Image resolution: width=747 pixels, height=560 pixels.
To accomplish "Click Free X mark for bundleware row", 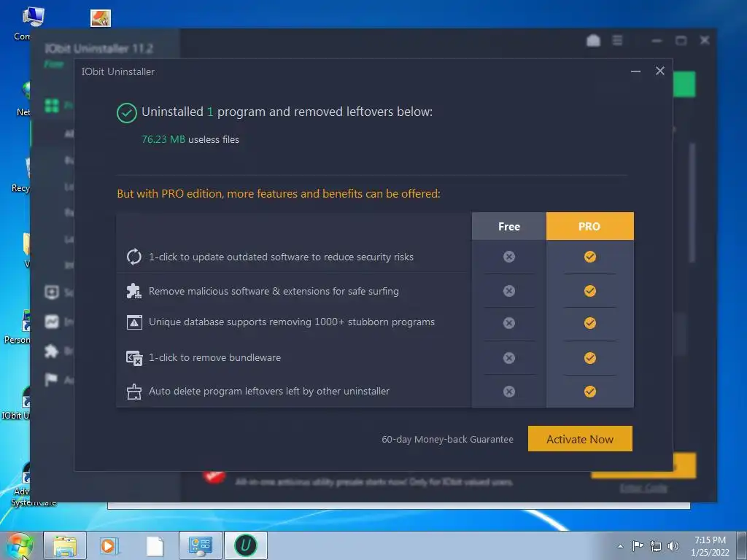I will pyautogui.click(x=508, y=358).
